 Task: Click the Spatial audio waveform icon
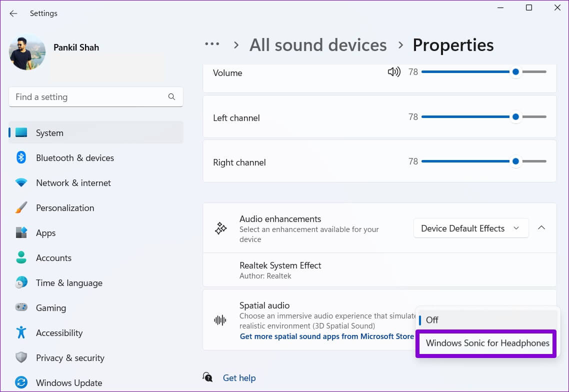click(220, 320)
